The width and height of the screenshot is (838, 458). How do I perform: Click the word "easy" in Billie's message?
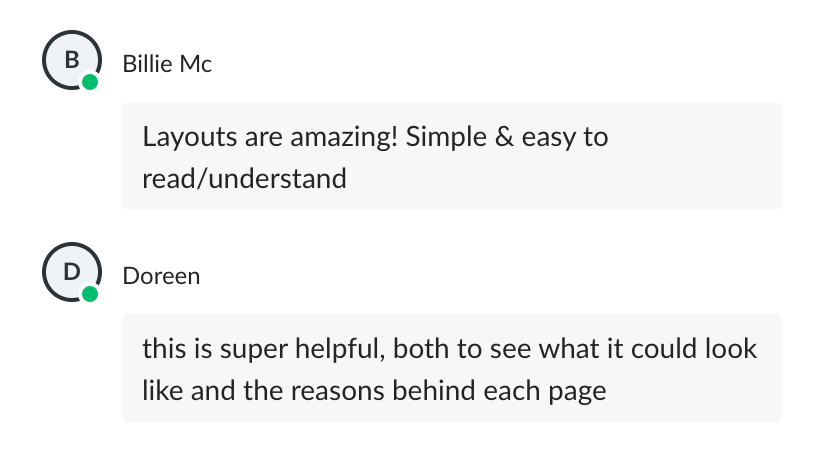(x=546, y=137)
